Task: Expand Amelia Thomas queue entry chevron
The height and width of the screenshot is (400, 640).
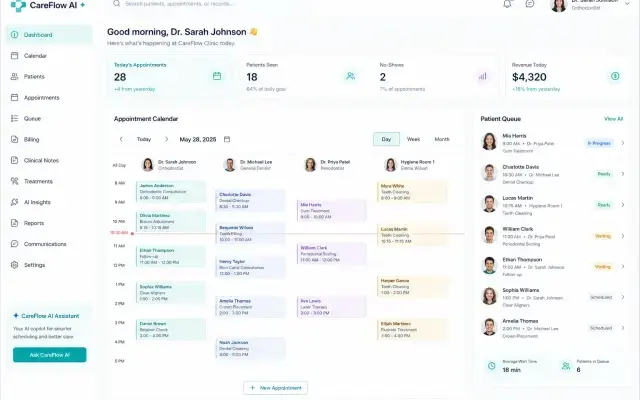Action: tap(623, 328)
